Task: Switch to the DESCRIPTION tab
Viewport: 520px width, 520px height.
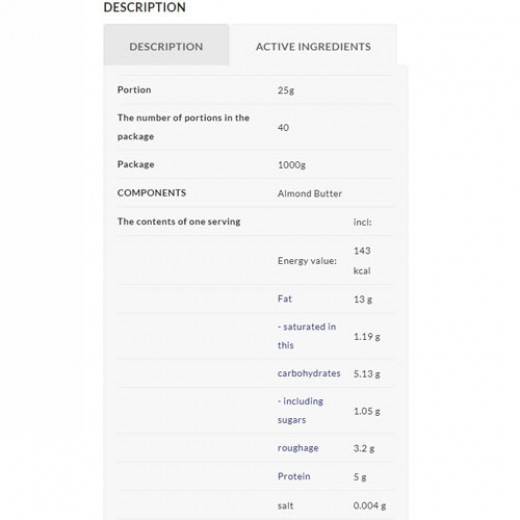Action: click(166, 45)
